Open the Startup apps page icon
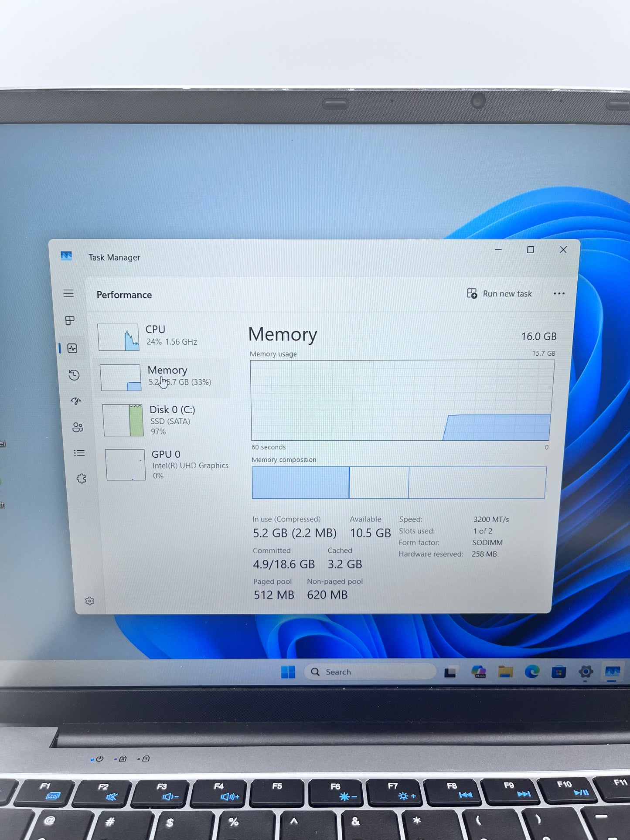630x840 pixels. [x=76, y=401]
